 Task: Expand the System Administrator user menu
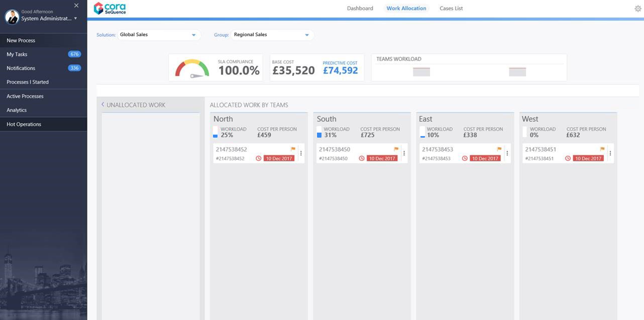[x=75, y=19]
